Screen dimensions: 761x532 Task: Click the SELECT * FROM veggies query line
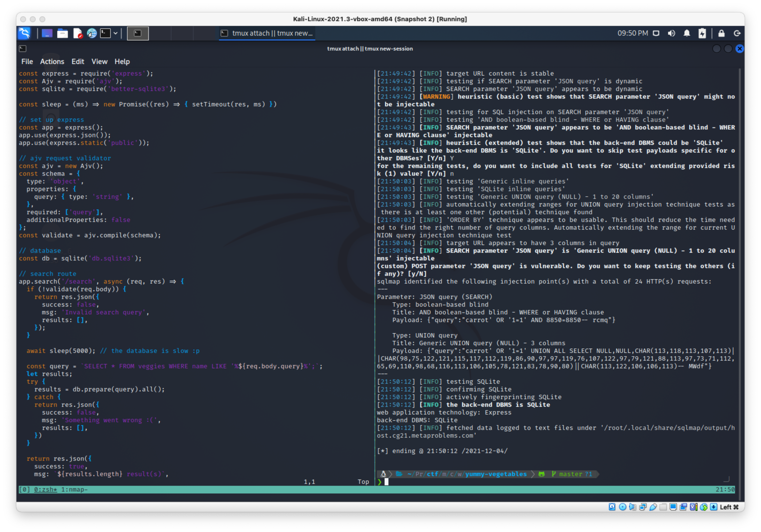point(174,366)
